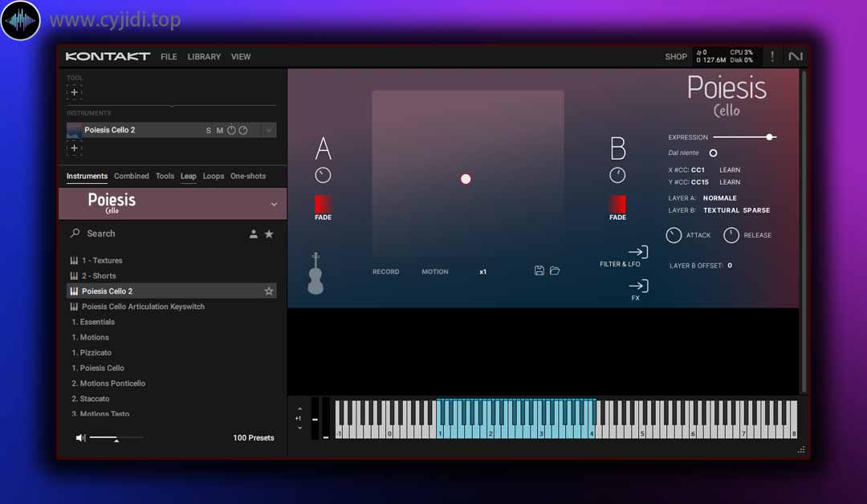Select Poiesis Cello Articulation Keyswitch instrument
The width and height of the screenshot is (867, 504).
click(172, 307)
